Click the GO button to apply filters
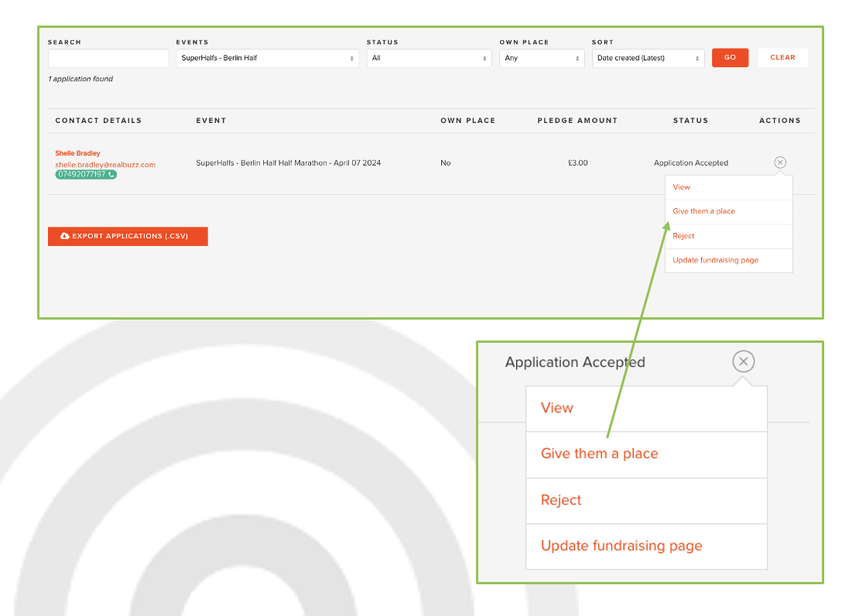Viewport: 866px width, 616px height. coord(730,57)
